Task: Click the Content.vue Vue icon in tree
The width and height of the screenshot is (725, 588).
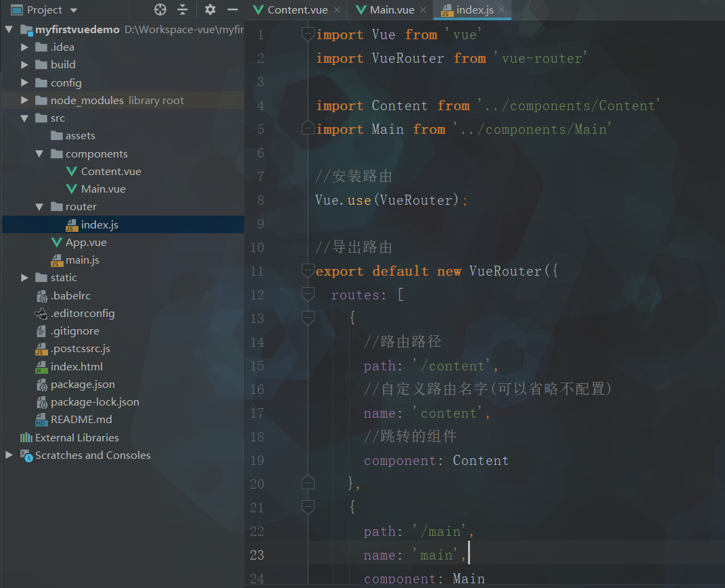Action: tap(72, 172)
